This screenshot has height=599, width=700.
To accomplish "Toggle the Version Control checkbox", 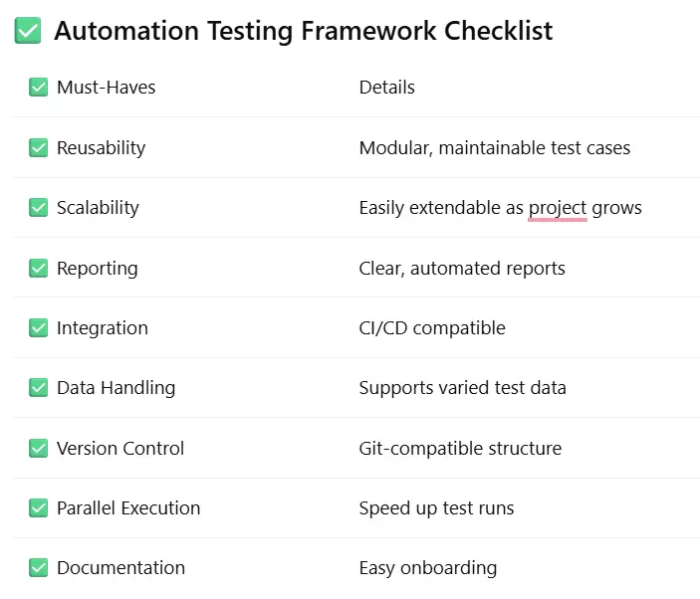I will click(x=39, y=448).
